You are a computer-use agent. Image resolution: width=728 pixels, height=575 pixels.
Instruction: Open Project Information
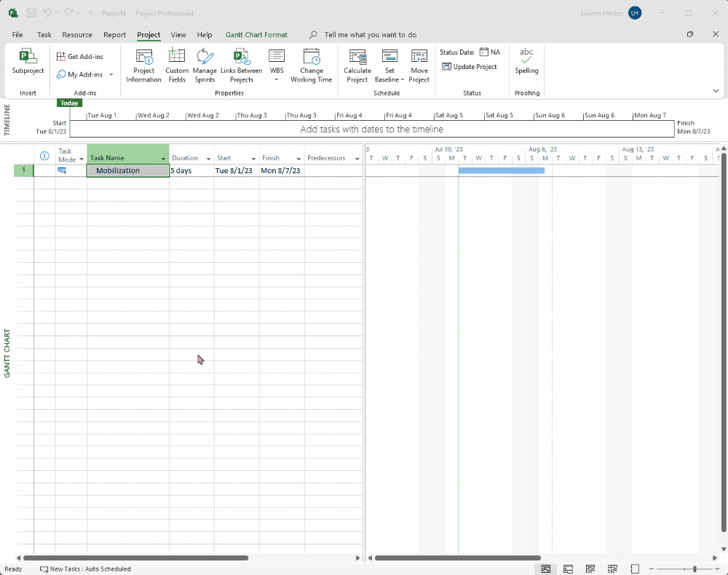coord(143,64)
